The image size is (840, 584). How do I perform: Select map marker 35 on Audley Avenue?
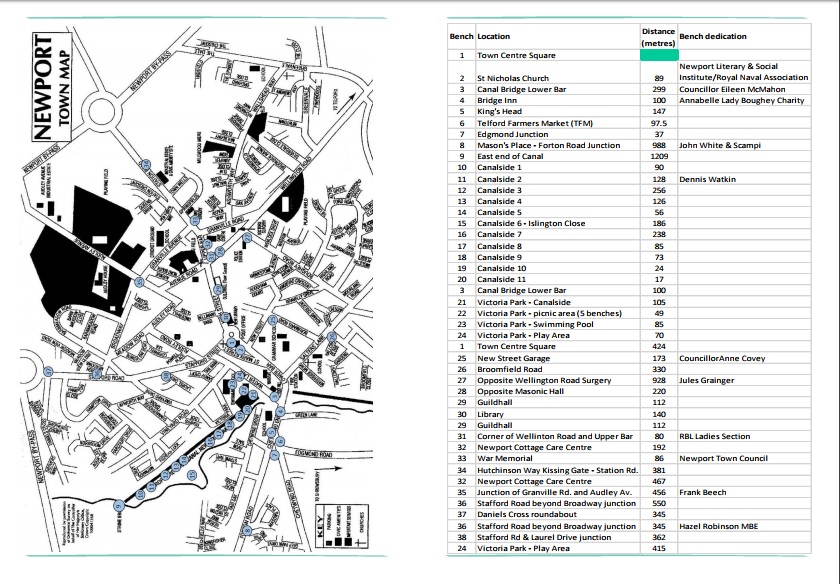tap(139, 282)
